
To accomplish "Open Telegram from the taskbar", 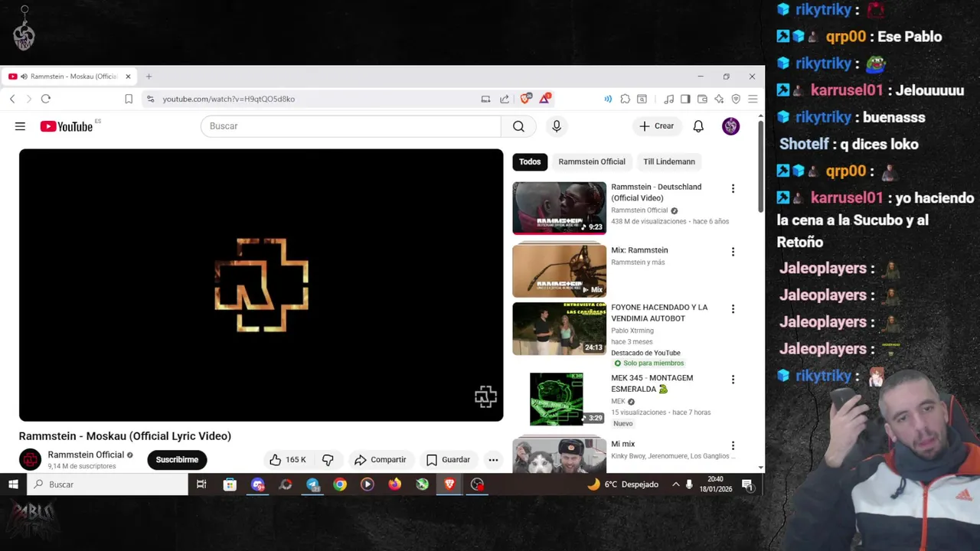I will [x=312, y=484].
